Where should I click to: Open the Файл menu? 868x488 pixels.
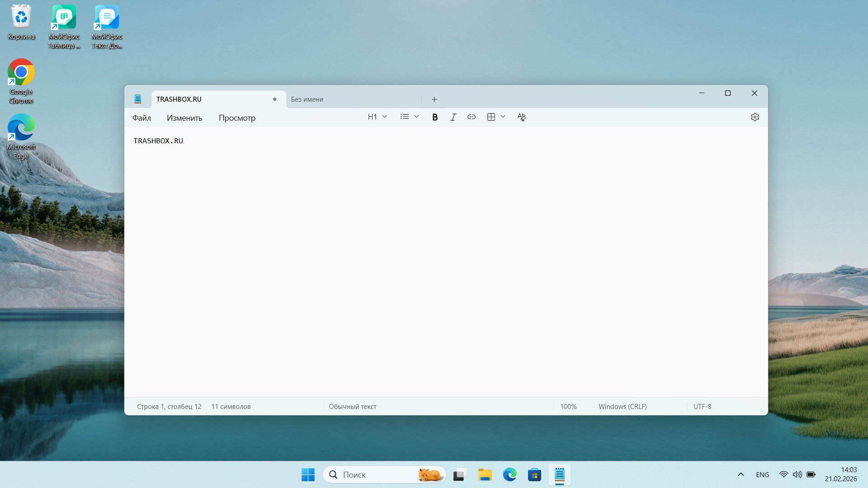coord(142,118)
